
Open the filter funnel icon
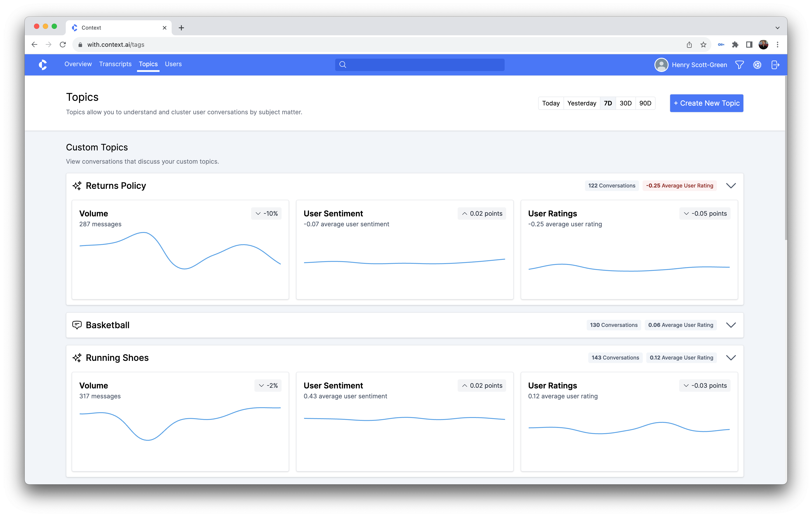point(739,65)
